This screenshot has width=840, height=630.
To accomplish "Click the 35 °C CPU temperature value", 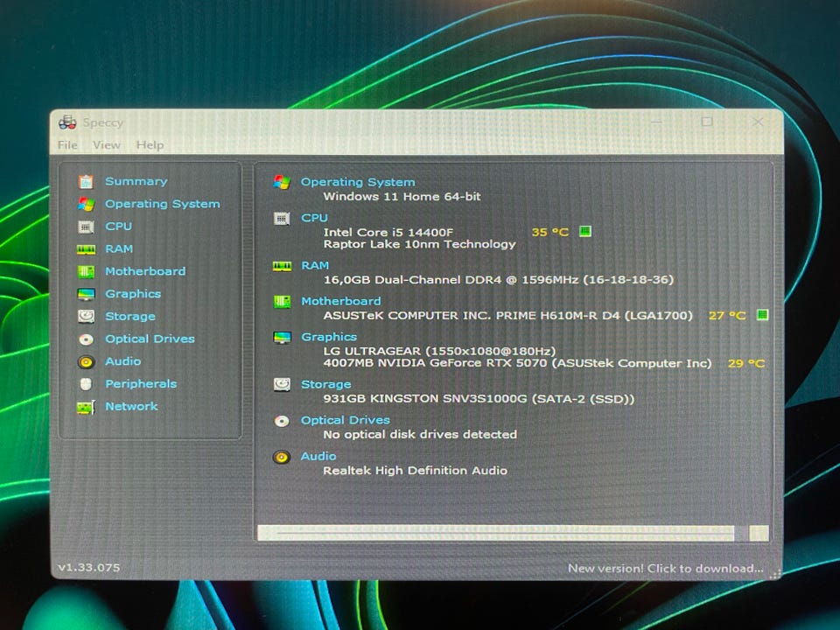I will 549,232.
